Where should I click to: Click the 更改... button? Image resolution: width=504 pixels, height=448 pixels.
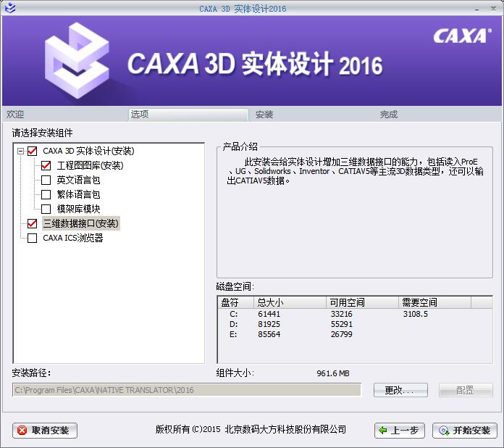400,390
